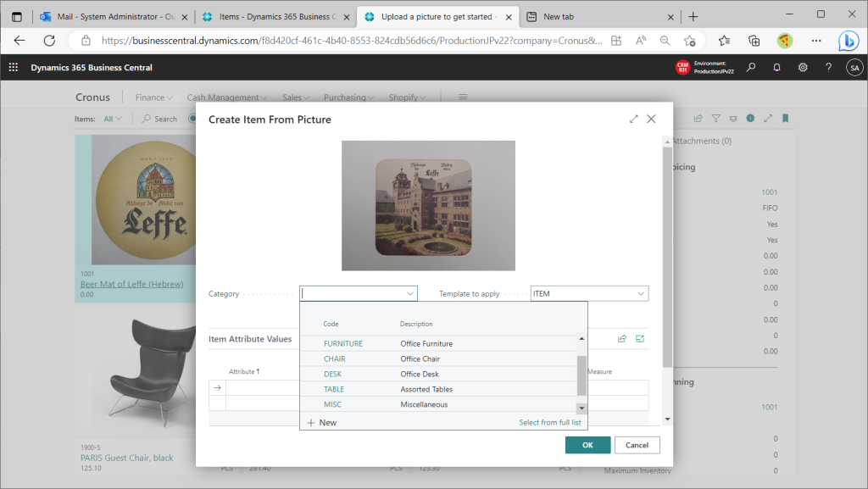868x489 pixels.
Task: Close the Create Item From Picture dialog
Action: (651, 119)
